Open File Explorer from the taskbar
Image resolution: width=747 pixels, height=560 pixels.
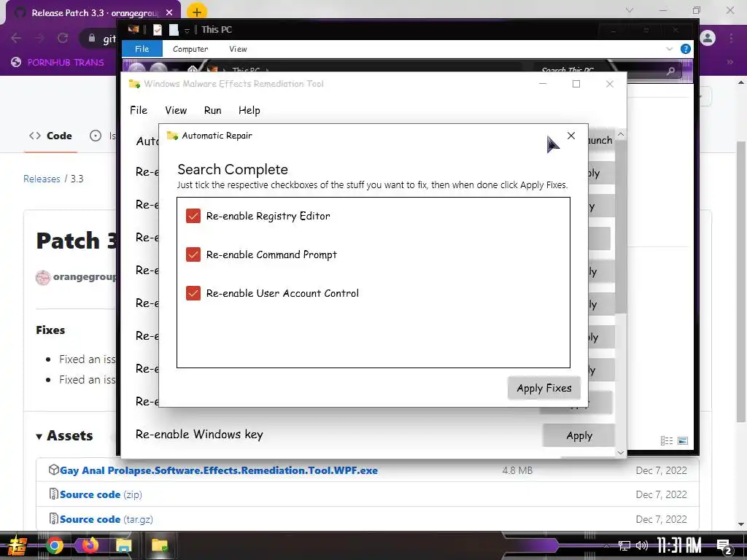[124, 545]
